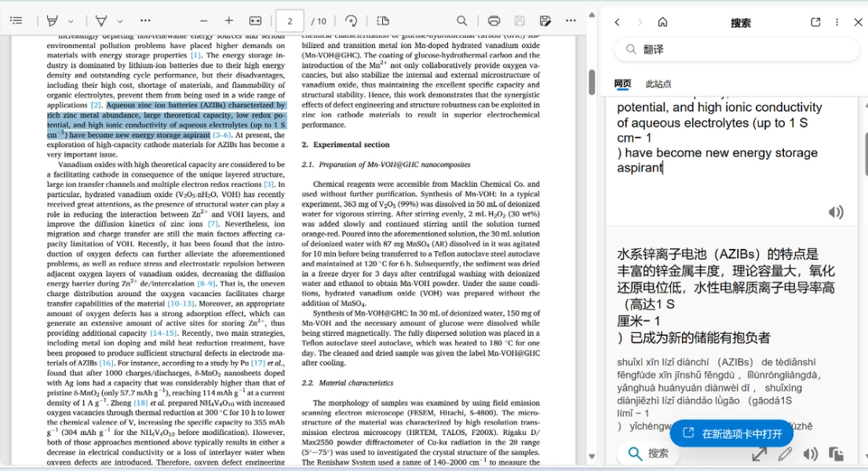This screenshot has width=868, height=471.
Task: Expand the draw pen options dropdown
Action: pyautogui.click(x=119, y=21)
